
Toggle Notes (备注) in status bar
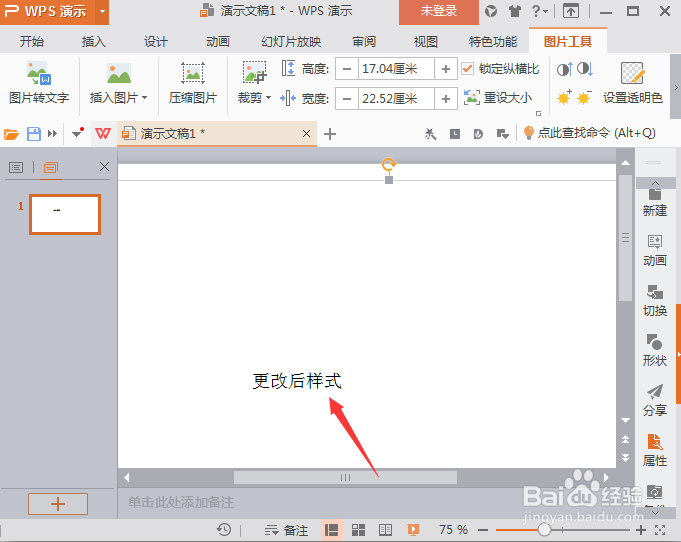287,530
